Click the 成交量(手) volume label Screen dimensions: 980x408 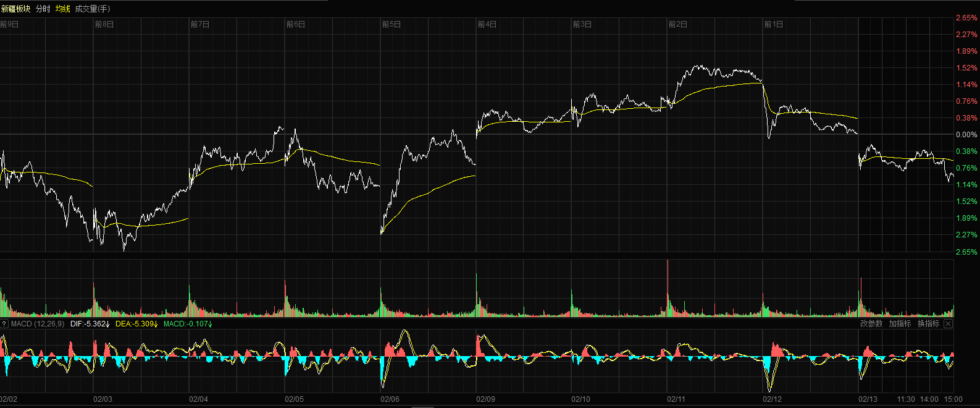point(92,9)
